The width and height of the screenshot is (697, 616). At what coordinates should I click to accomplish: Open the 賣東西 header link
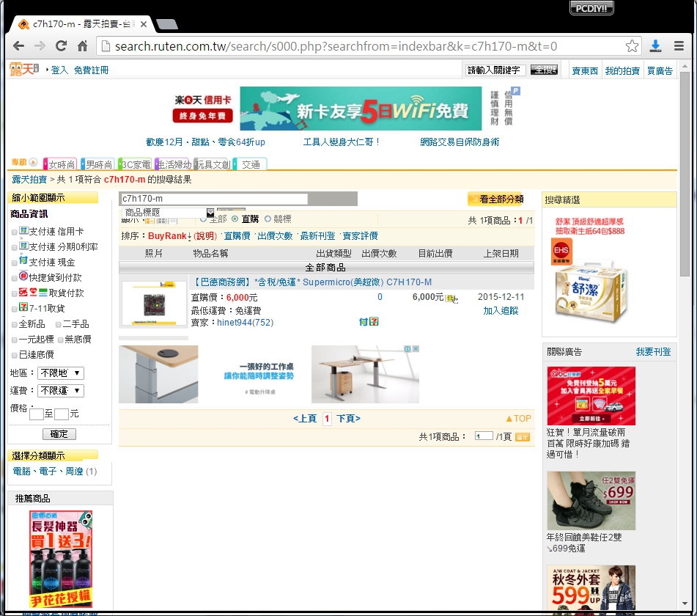point(585,70)
